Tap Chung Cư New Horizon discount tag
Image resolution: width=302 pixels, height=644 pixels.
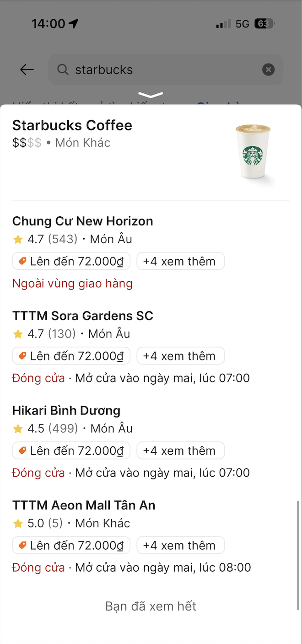71,262
